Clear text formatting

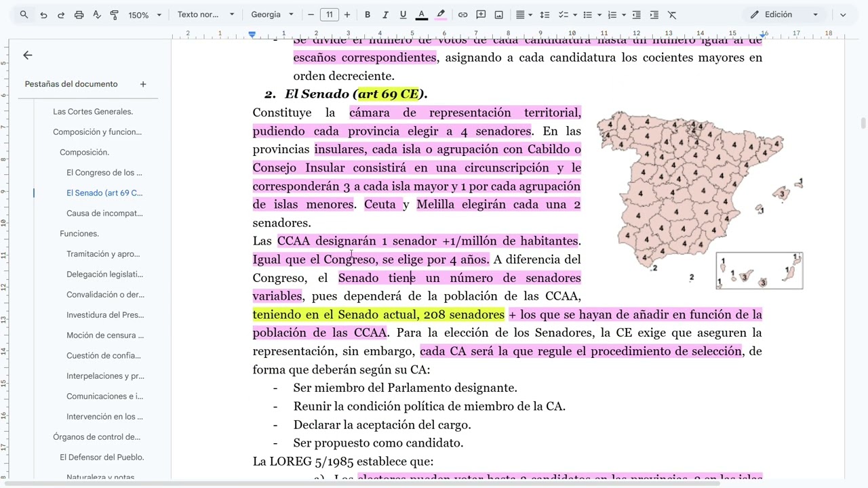point(672,14)
